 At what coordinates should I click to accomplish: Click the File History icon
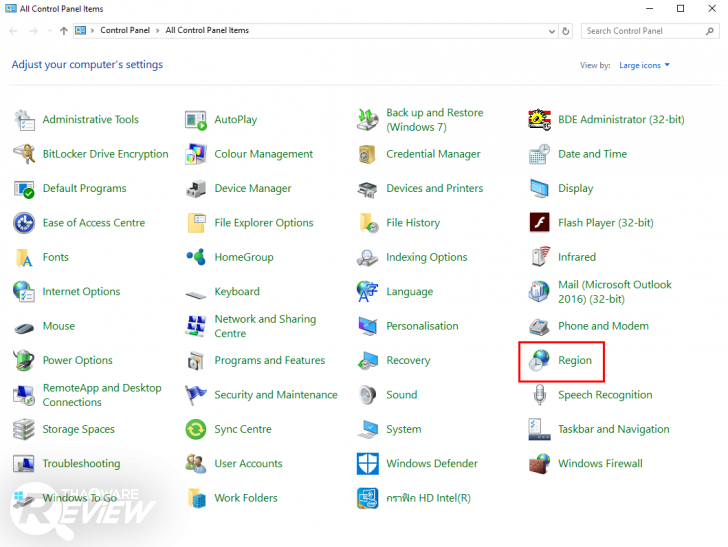click(369, 223)
